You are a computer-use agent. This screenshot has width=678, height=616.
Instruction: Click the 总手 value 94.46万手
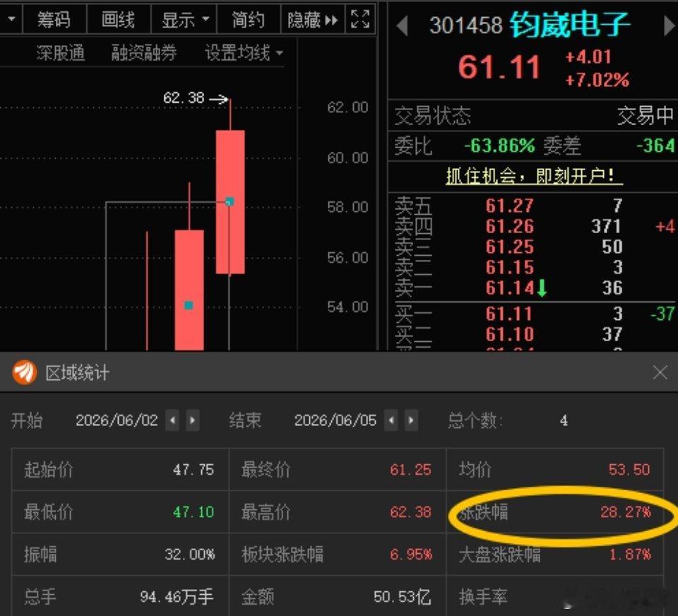click(x=177, y=596)
